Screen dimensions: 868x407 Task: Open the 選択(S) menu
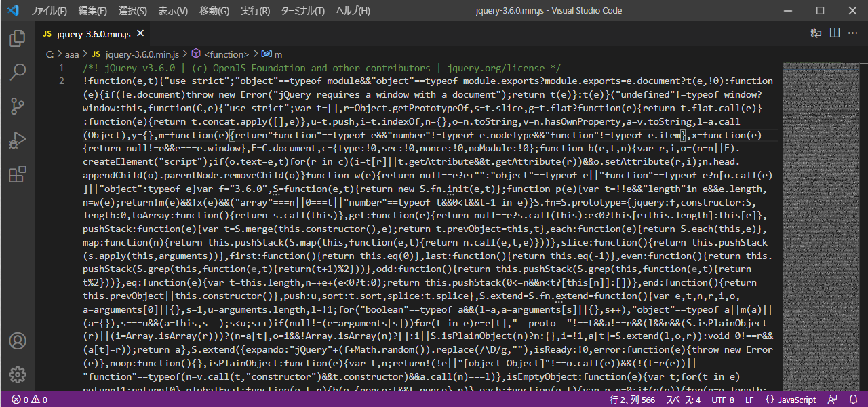click(132, 11)
